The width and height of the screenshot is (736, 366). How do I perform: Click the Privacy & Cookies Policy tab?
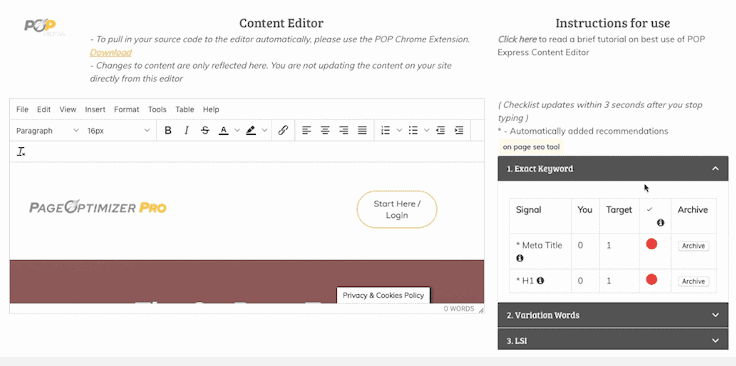tap(383, 295)
